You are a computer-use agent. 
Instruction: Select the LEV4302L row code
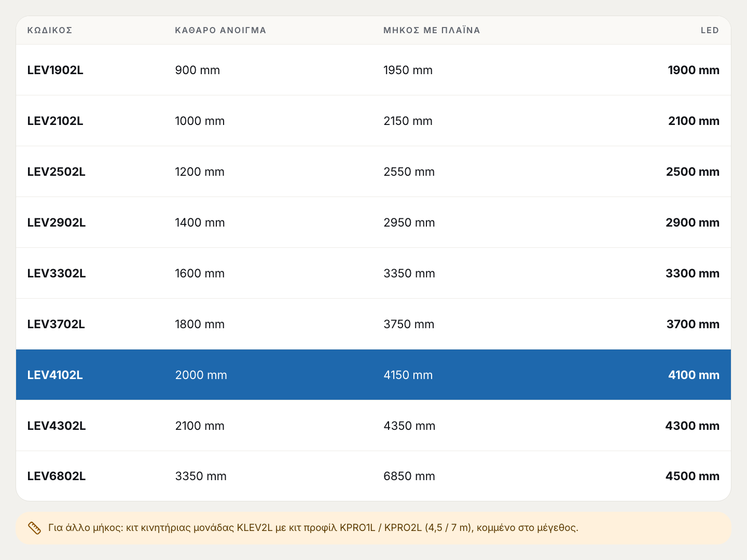click(57, 426)
